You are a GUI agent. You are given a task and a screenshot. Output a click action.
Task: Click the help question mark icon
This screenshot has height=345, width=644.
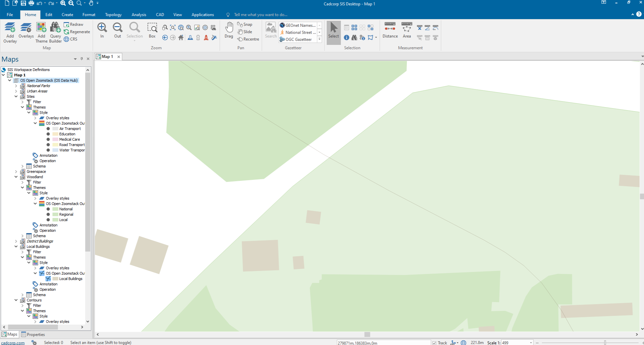coord(639,14)
